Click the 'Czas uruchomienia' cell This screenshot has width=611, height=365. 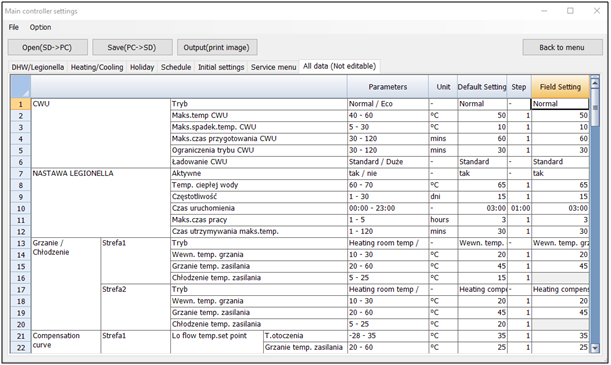click(259, 208)
